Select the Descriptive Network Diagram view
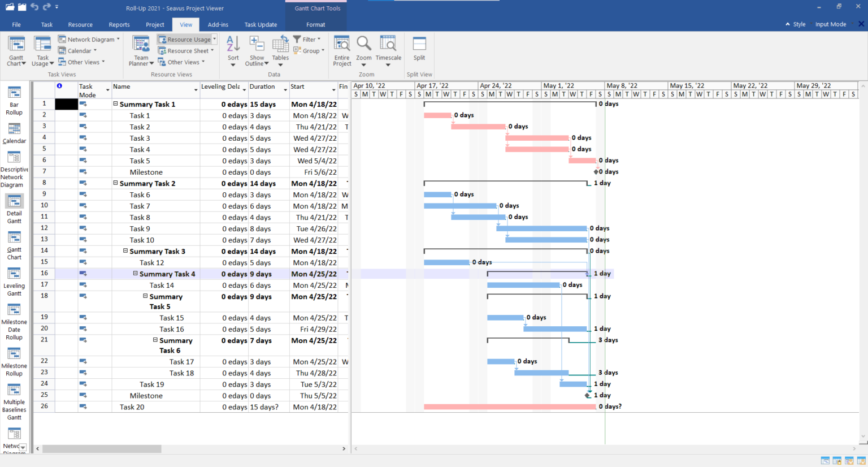The height and width of the screenshot is (467, 868). point(14,167)
